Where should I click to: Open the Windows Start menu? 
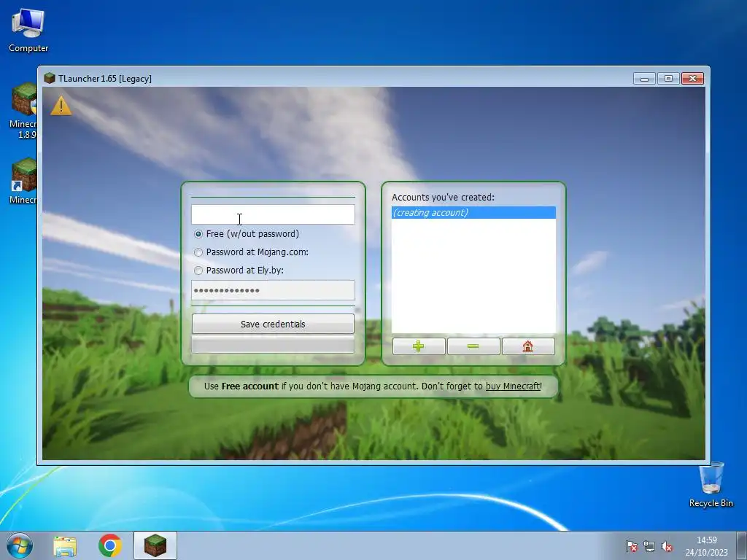point(20,545)
